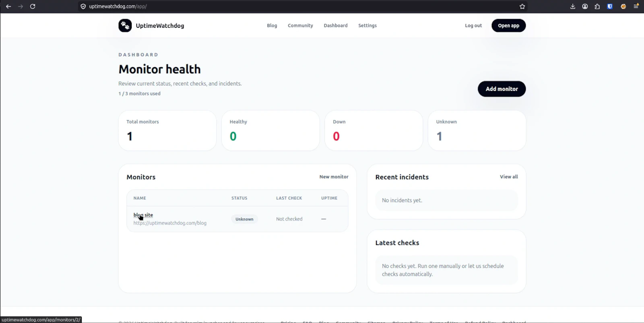
Task: Open Settings in top navigation
Action: point(367,25)
